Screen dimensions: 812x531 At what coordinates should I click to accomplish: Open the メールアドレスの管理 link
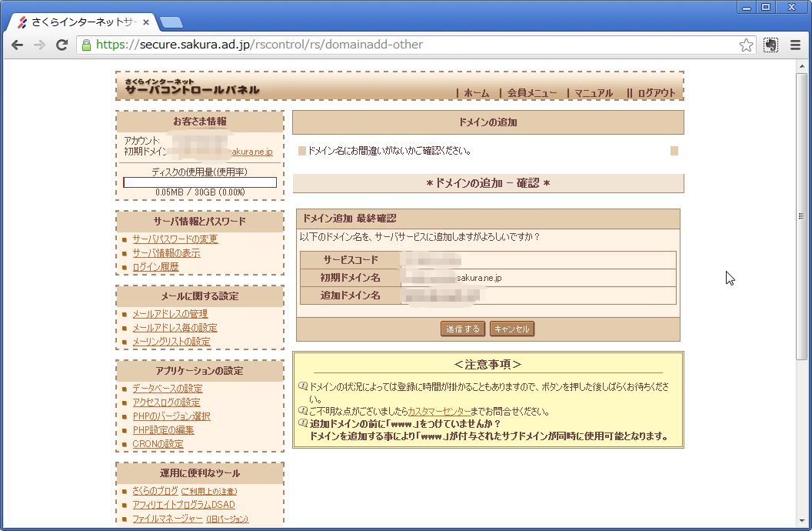click(170, 314)
